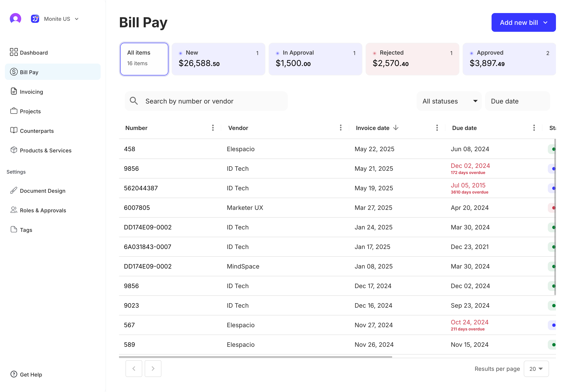Open the All statuses filter dropdown
Image resolution: width=569 pixels, height=392 pixels.
(449, 101)
